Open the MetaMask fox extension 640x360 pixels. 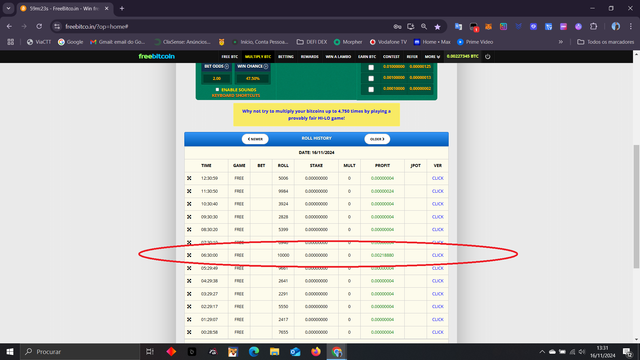point(488,27)
